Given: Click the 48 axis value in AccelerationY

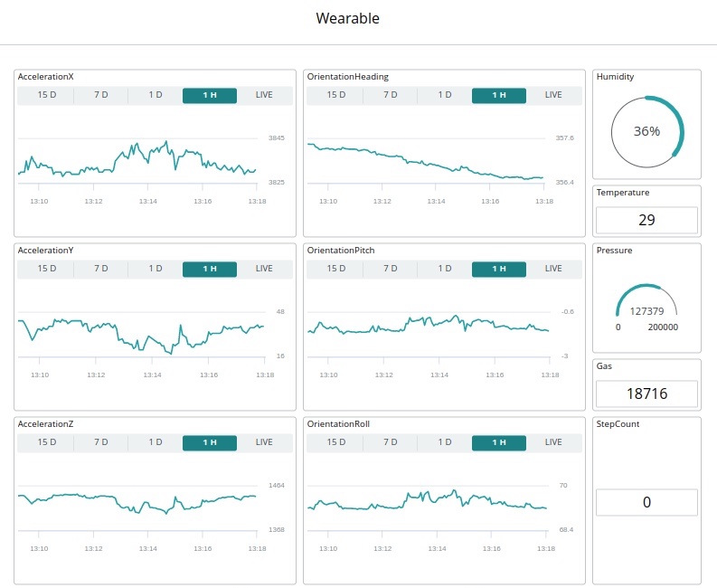Looking at the screenshot, I should click(280, 311).
